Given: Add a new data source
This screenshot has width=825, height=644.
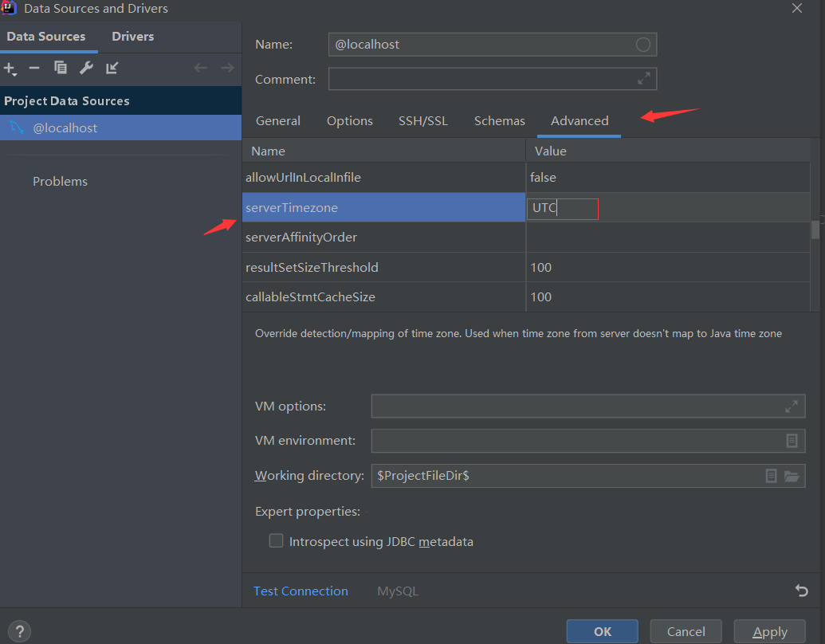Looking at the screenshot, I should [10, 69].
